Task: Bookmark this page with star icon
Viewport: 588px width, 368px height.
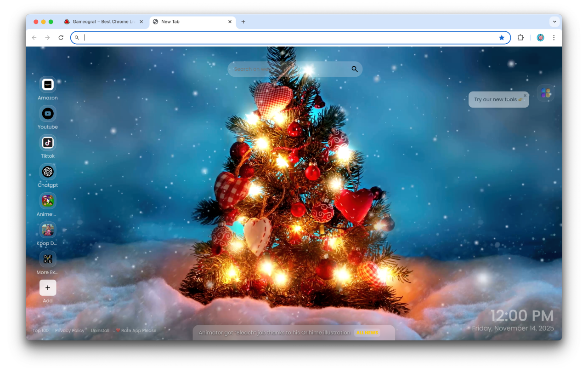Action: [502, 38]
